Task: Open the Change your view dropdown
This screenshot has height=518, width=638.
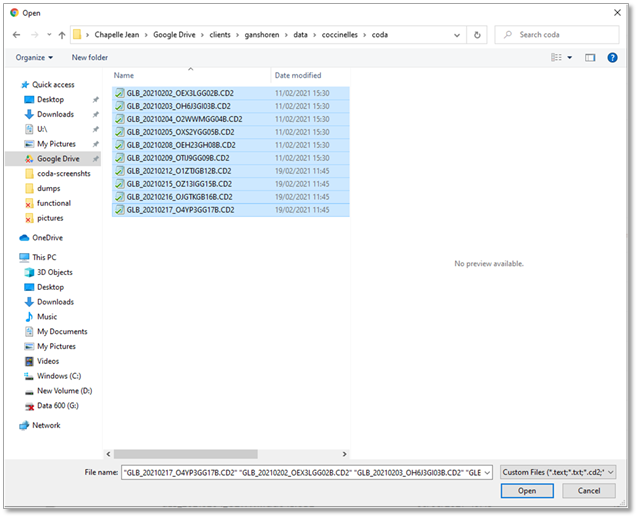Action: 570,58
